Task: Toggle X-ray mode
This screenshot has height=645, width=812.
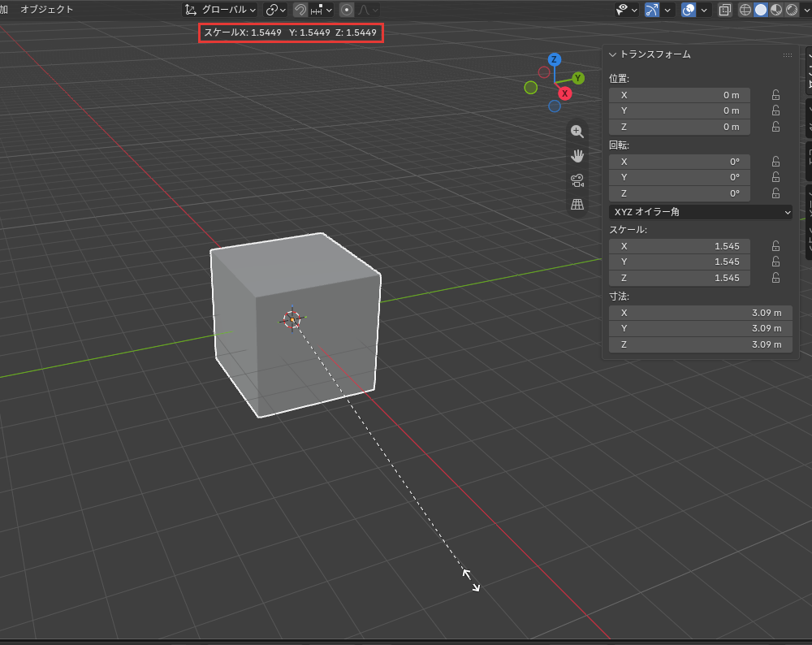Action: coord(725,10)
